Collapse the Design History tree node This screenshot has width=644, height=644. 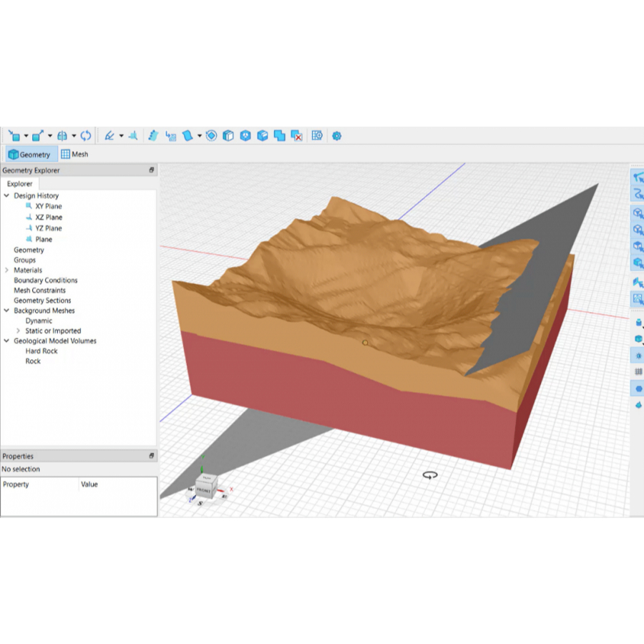tap(6, 195)
